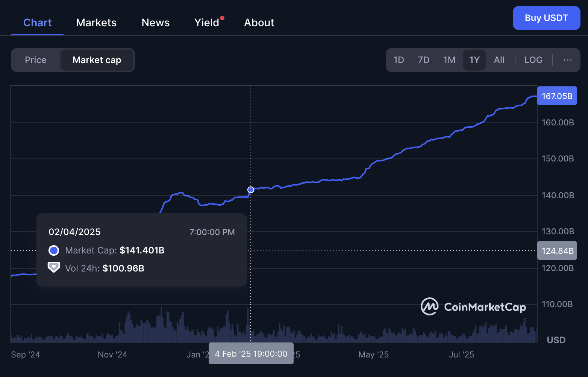This screenshot has height=377, width=588.
Task: Click the Sep '24 axis label
Action: [x=26, y=355]
